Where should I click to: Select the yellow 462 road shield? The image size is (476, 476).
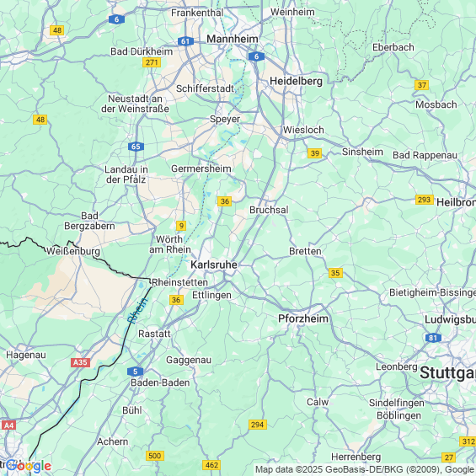[211, 465]
